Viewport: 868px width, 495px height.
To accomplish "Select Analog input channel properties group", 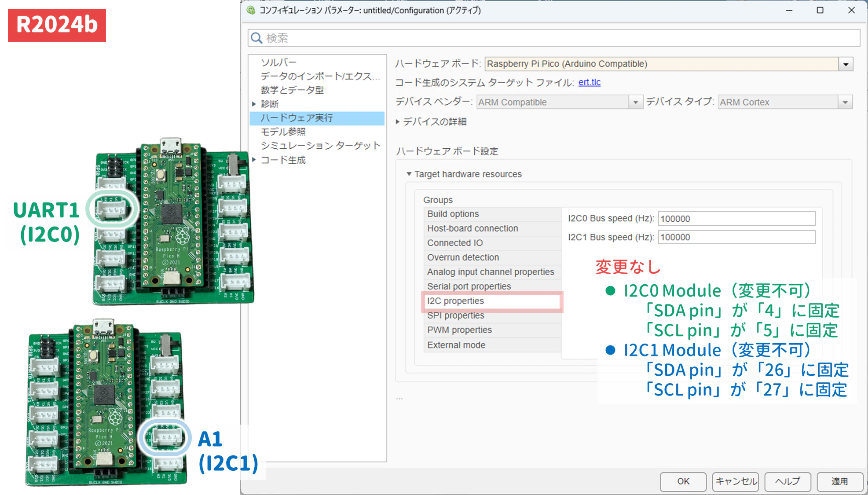I will coord(492,272).
